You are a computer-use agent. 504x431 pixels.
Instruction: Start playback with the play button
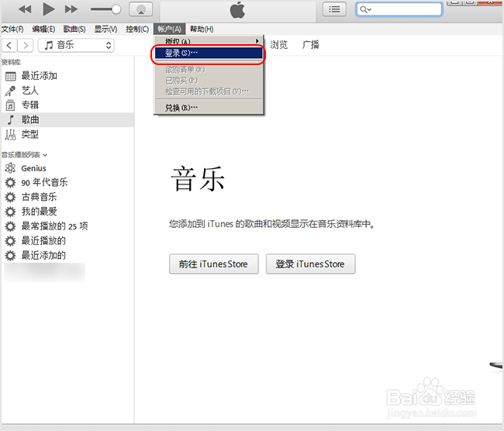click(x=49, y=9)
